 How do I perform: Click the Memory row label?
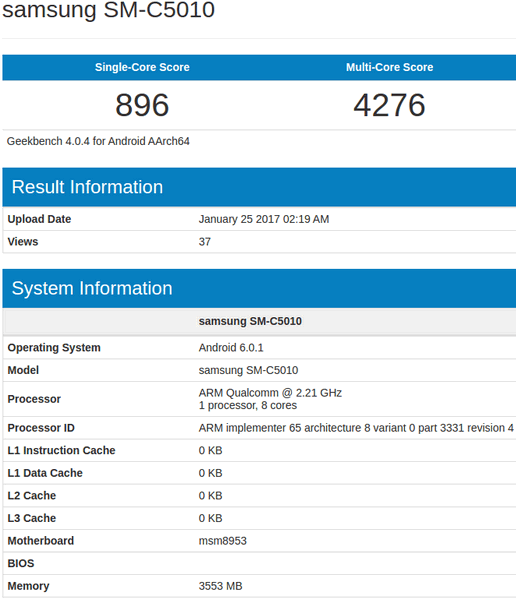[28, 586]
